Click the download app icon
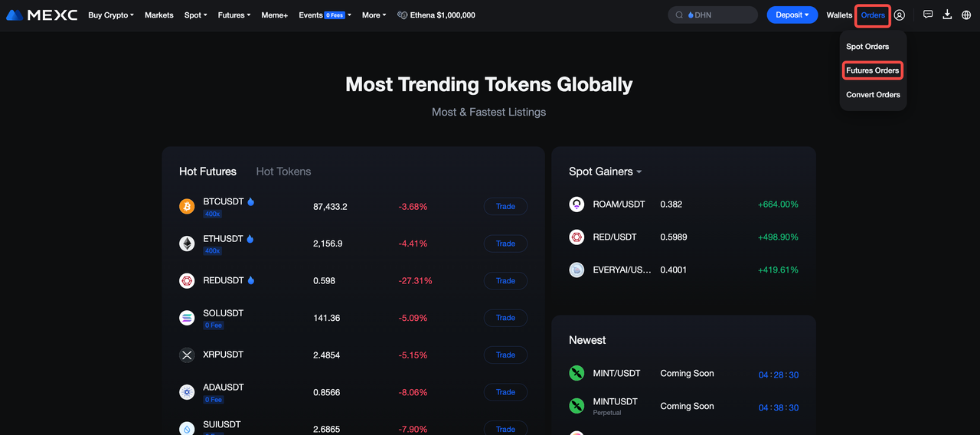The image size is (980, 435). 947,15
